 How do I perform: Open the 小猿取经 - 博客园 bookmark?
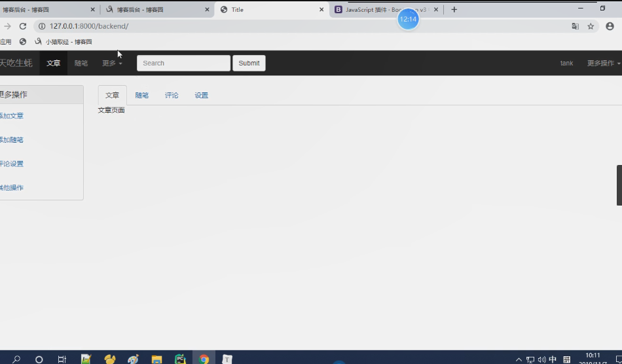point(64,42)
